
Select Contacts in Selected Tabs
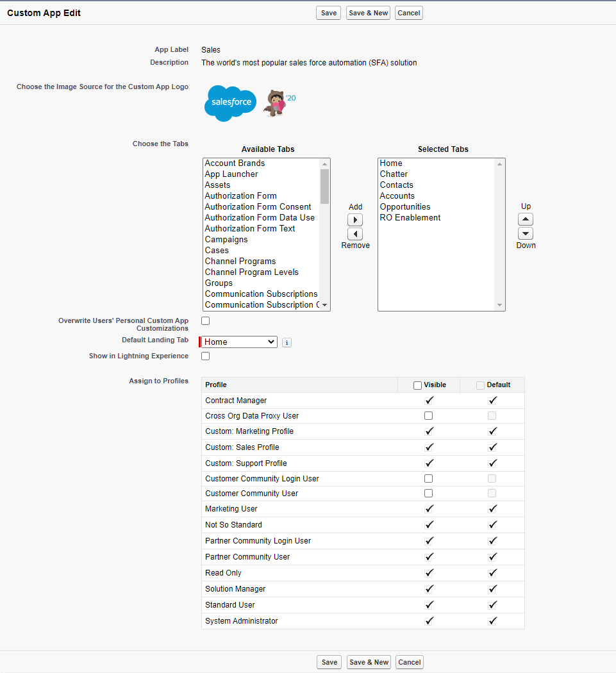click(436, 185)
